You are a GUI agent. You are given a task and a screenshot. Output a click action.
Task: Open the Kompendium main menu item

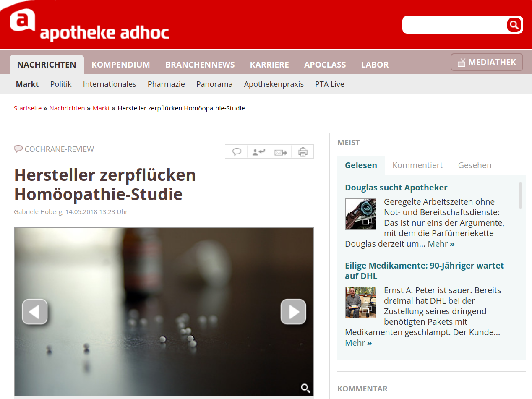[x=120, y=65]
